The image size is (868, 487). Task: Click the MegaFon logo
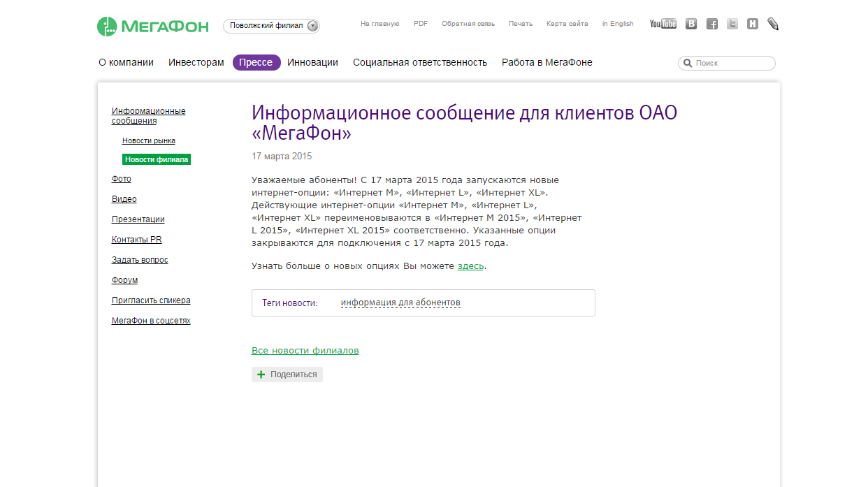click(x=153, y=27)
